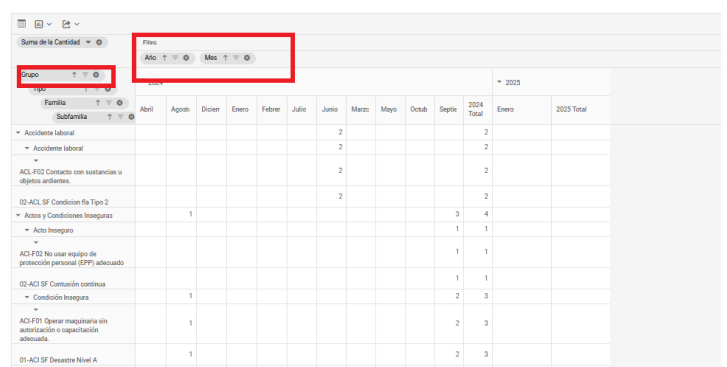Switch to the table view icon
Image resolution: width=727 pixels, height=367 pixels.
(x=21, y=24)
